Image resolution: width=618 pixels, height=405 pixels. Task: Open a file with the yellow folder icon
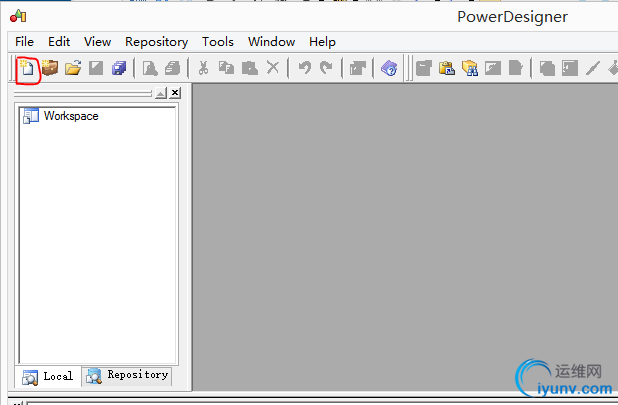(73, 68)
